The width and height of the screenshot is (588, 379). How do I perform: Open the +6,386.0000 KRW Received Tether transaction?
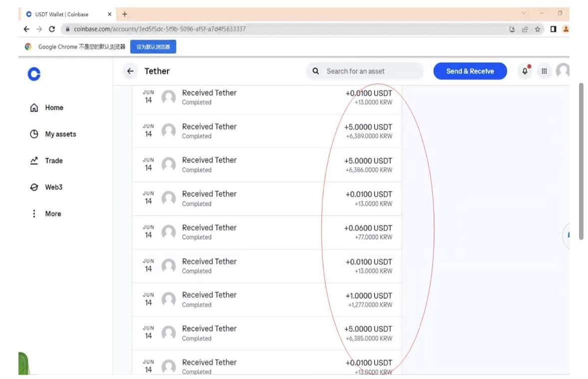click(267, 165)
